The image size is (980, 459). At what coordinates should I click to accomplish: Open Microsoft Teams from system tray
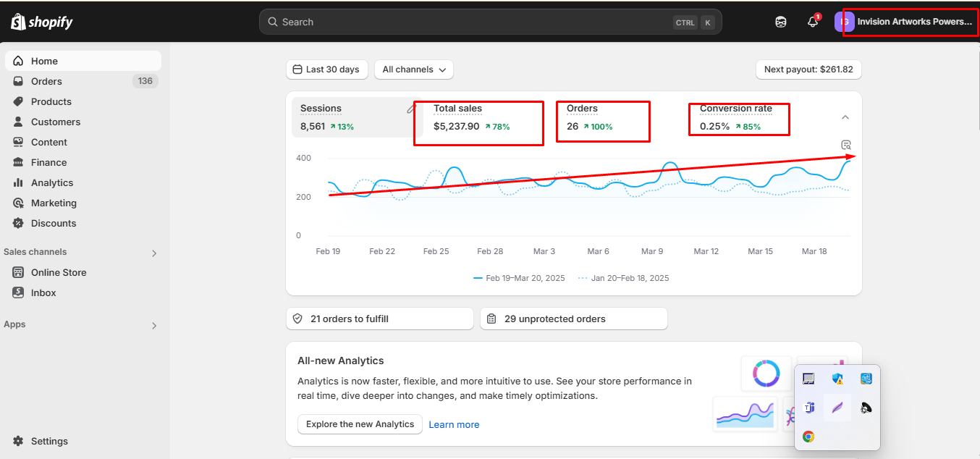[x=809, y=408]
